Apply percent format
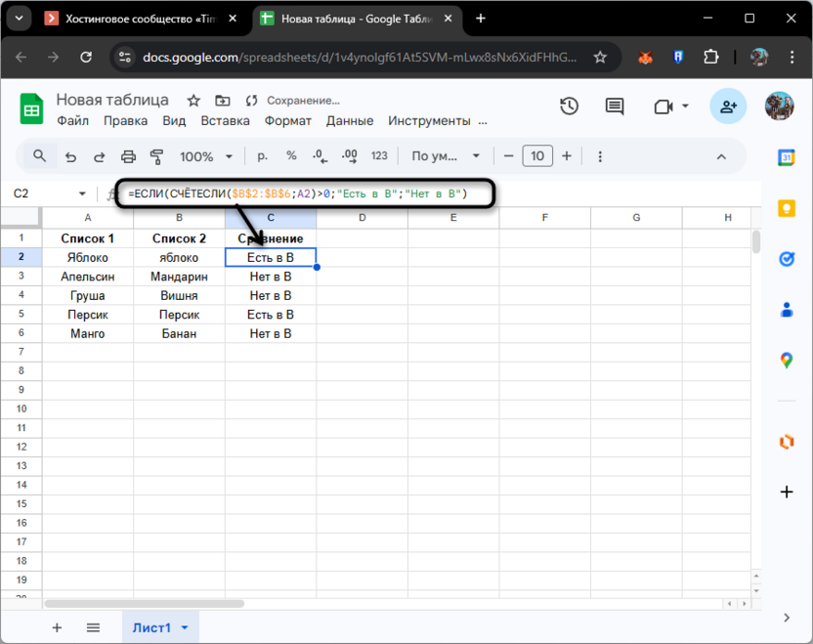 coord(291,156)
